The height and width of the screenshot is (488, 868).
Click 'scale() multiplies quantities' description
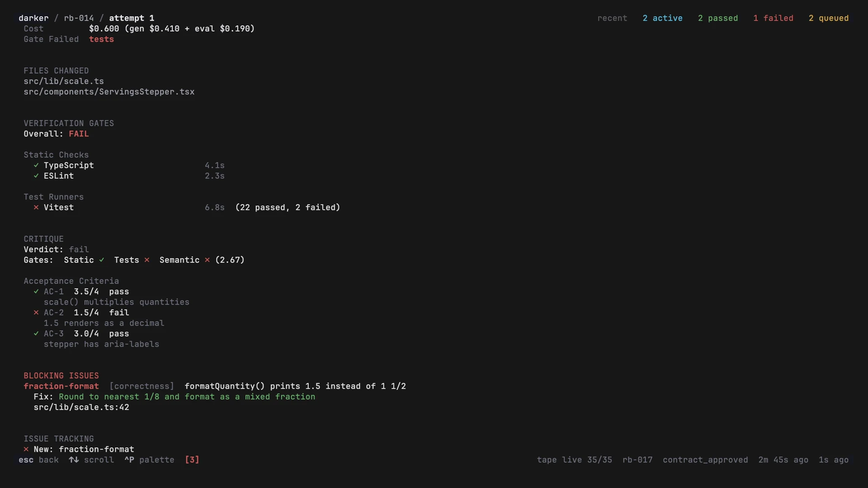[117, 302]
